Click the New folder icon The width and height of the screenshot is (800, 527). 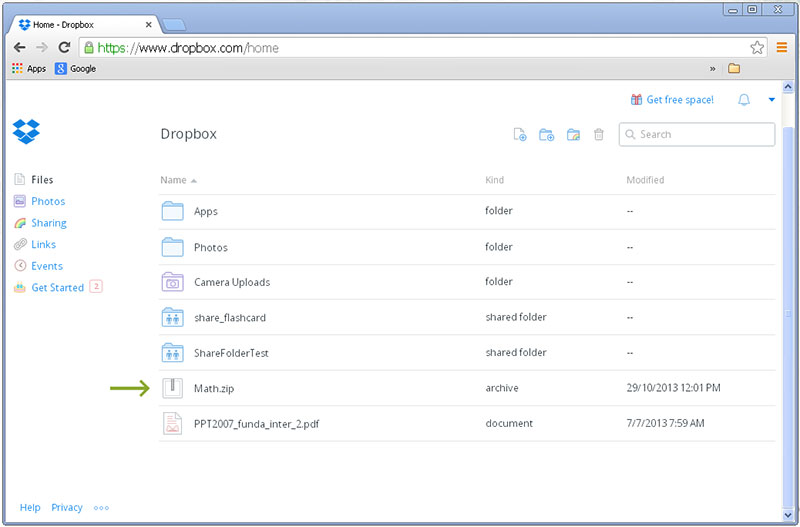click(546, 134)
